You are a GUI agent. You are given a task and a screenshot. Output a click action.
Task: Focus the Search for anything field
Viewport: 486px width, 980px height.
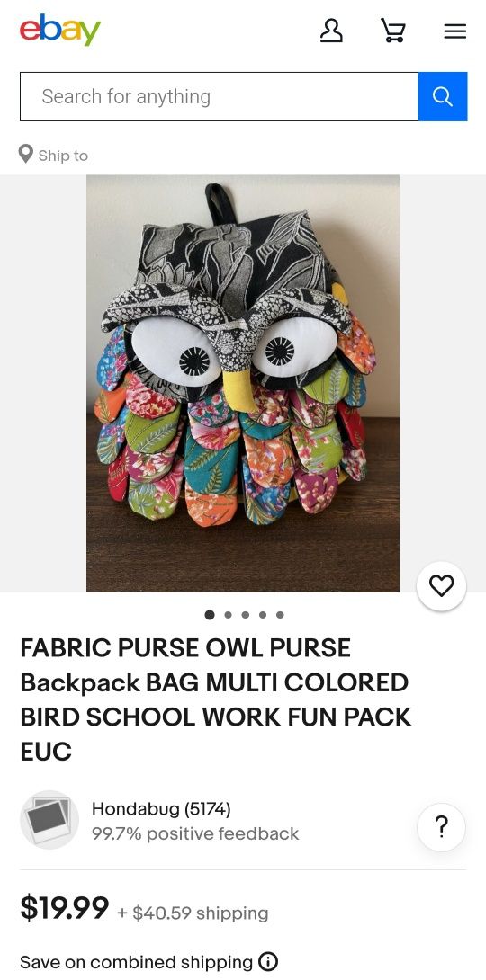219,96
